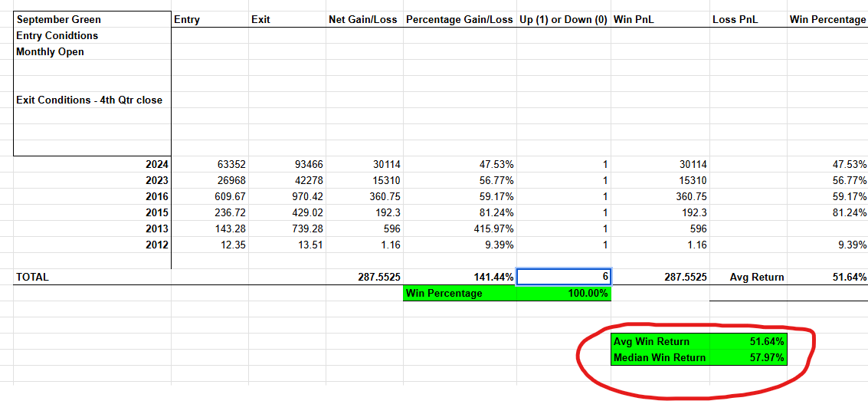Select exit value 93466
The width and height of the screenshot is (868, 401).
[x=287, y=165]
